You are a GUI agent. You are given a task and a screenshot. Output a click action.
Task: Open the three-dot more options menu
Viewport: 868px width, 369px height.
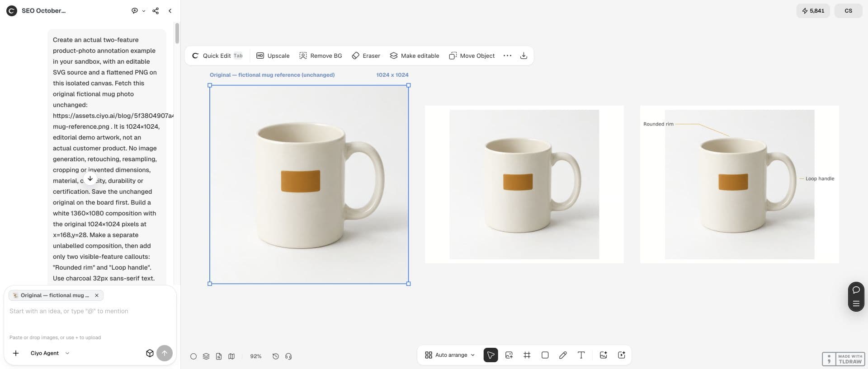(507, 56)
